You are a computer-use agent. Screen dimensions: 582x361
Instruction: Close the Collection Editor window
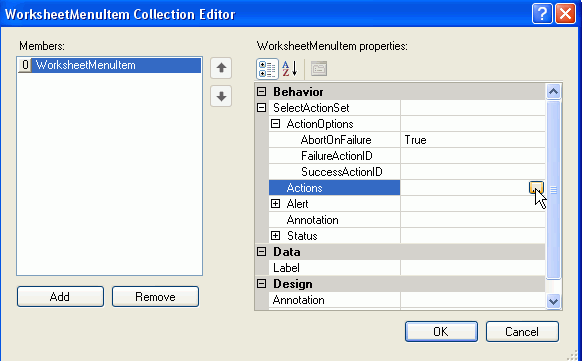pos(565,14)
